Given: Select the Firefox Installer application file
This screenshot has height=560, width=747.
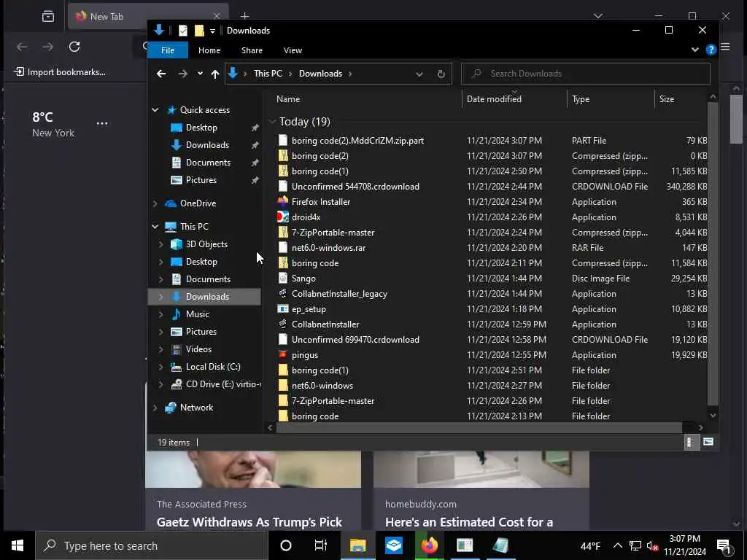Looking at the screenshot, I should pos(321,202).
